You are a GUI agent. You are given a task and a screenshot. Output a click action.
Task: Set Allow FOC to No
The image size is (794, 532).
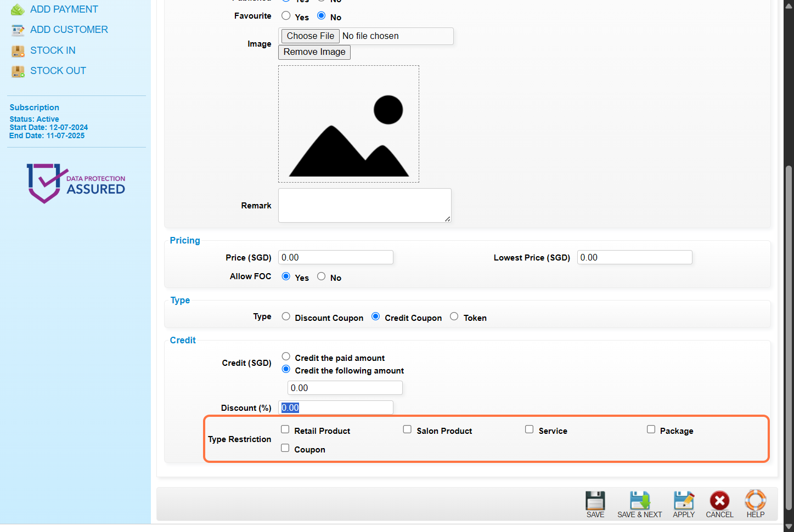322,276
